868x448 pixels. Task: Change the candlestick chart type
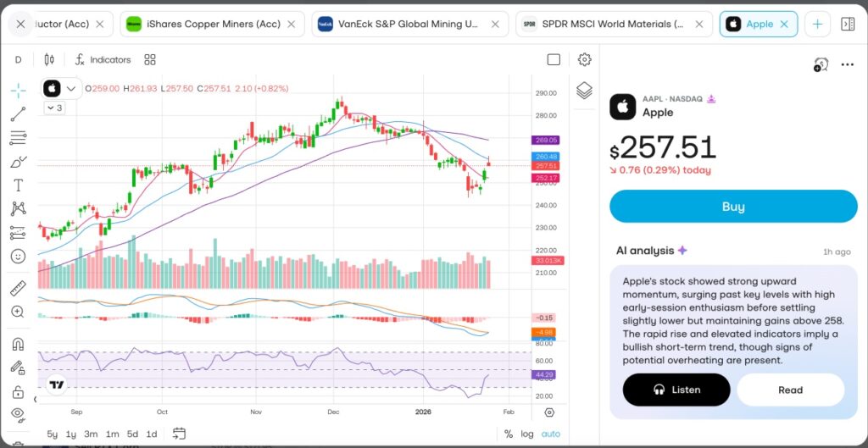click(x=48, y=59)
